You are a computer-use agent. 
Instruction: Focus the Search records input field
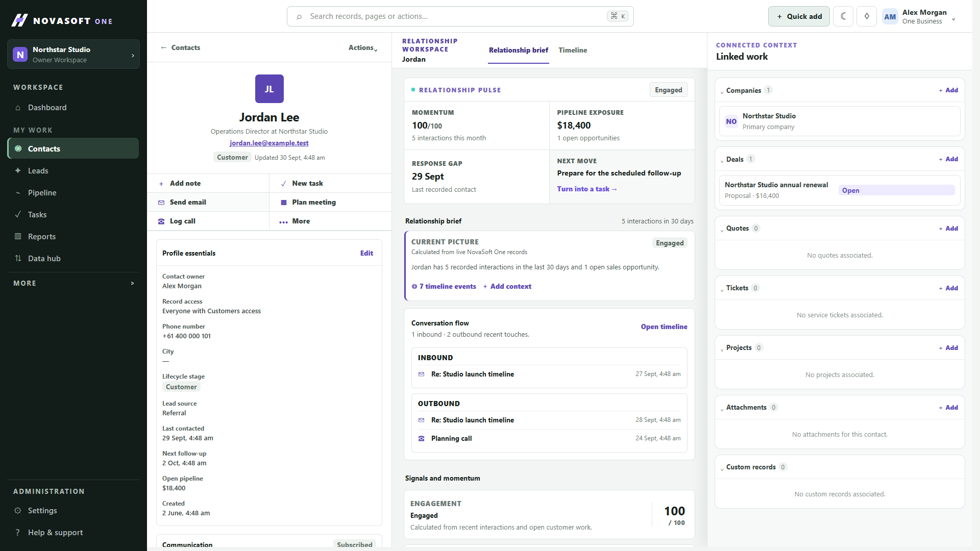coord(460,16)
